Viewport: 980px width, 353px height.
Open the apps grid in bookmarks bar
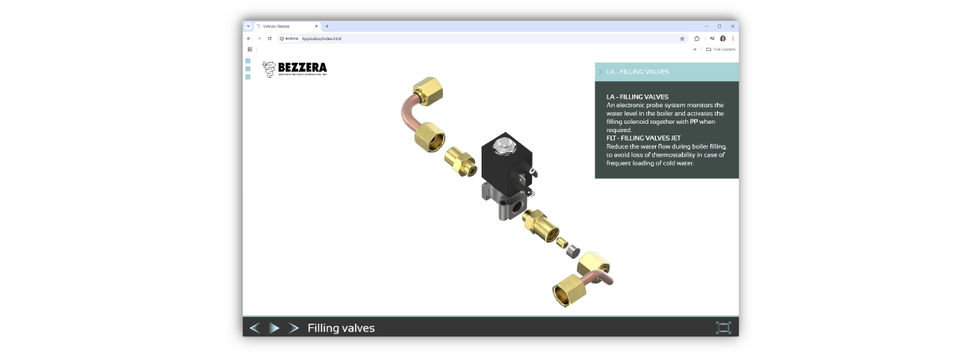(250, 49)
